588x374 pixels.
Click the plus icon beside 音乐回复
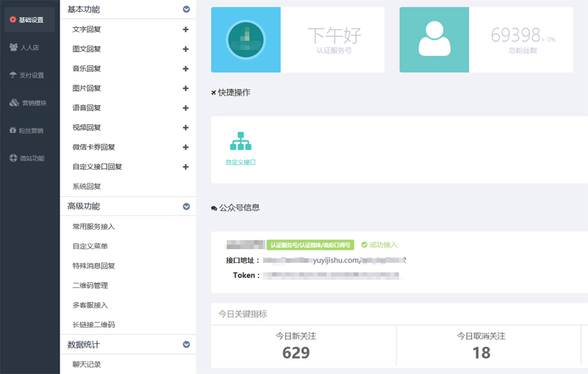tap(185, 68)
